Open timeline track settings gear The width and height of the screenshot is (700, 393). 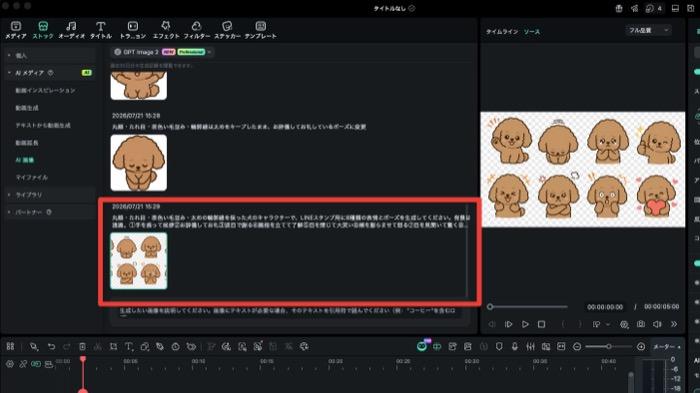tap(9, 364)
